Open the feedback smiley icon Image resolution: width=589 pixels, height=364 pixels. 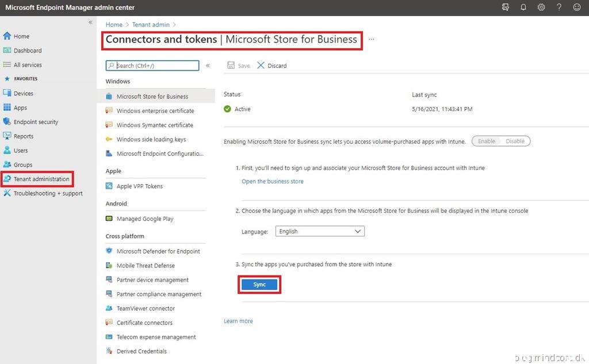coord(577,7)
